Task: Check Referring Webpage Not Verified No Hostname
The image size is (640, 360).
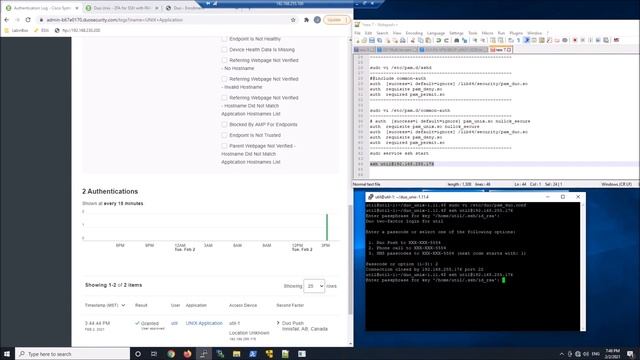Action: tap(224, 60)
